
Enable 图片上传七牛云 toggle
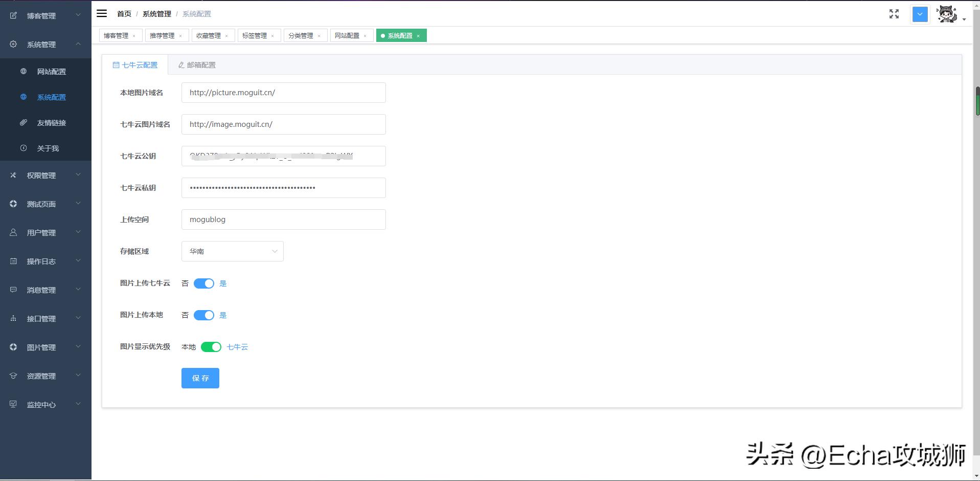(204, 283)
